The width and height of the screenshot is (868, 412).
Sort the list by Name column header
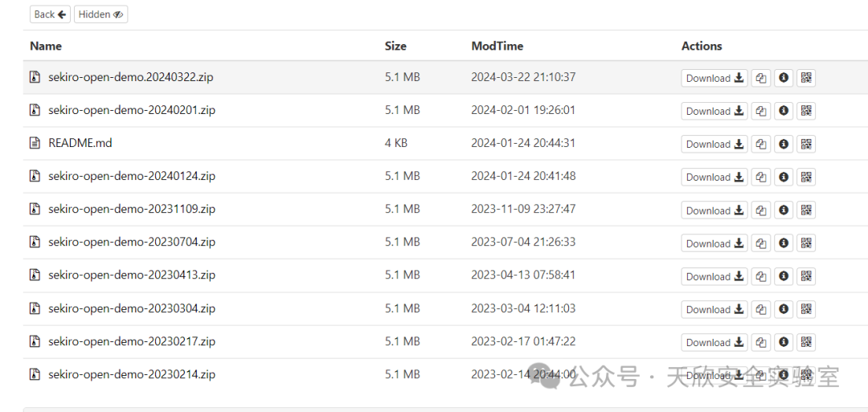[x=46, y=46]
